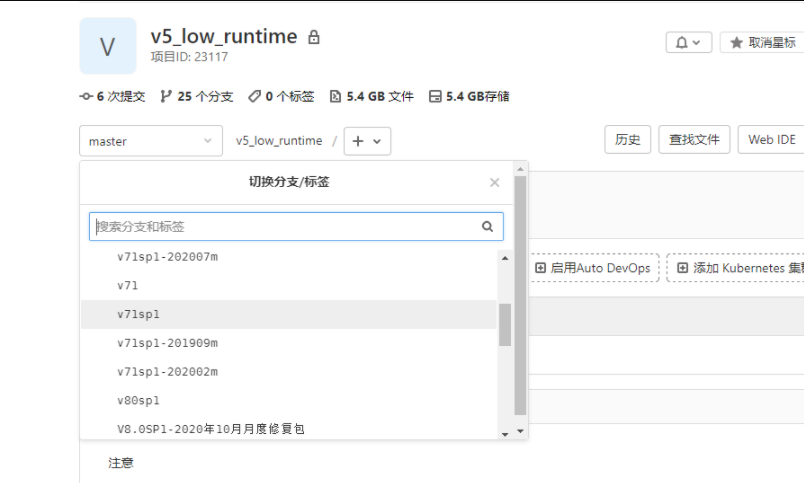Image resolution: width=804 pixels, height=483 pixels.
Task: Click the 启用Auto DevOps button
Action: [592, 268]
